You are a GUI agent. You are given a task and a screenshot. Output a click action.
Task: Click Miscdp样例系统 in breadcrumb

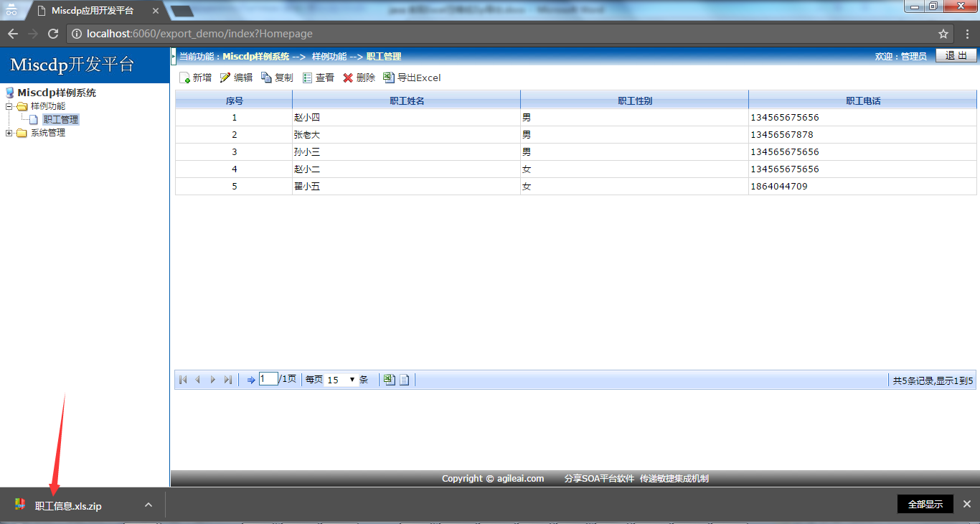[256, 57]
